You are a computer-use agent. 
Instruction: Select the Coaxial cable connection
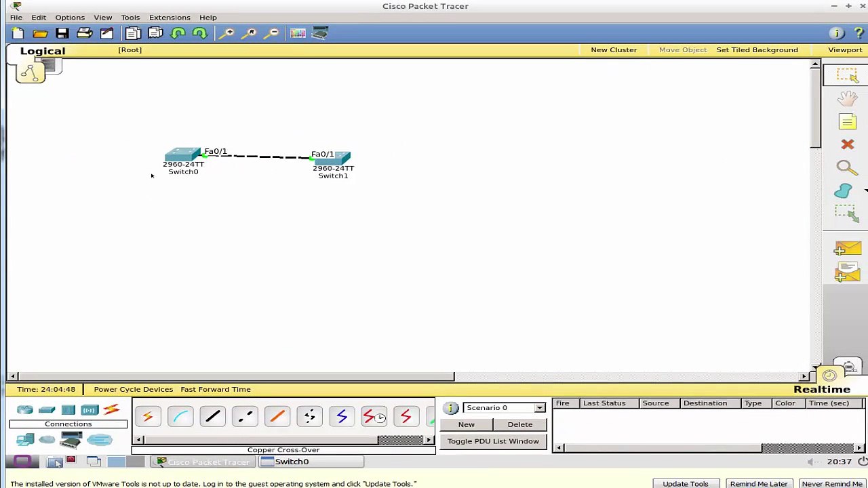tap(342, 417)
